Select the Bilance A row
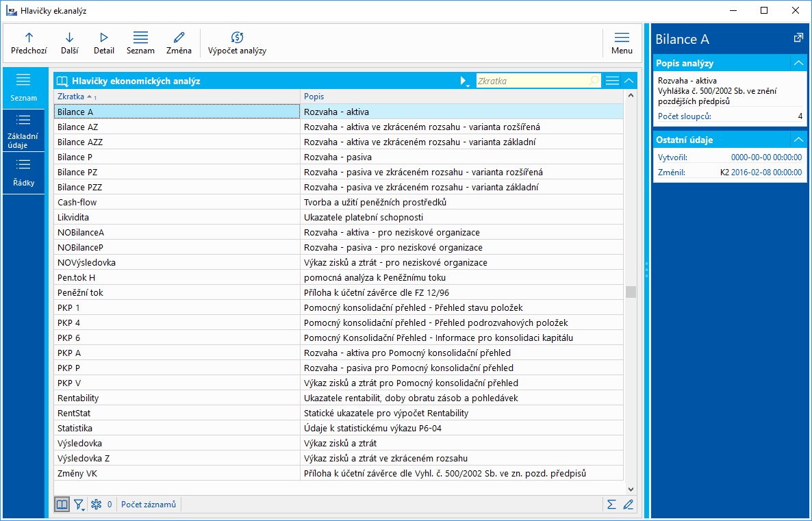The height and width of the screenshot is (521, 812). point(339,112)
